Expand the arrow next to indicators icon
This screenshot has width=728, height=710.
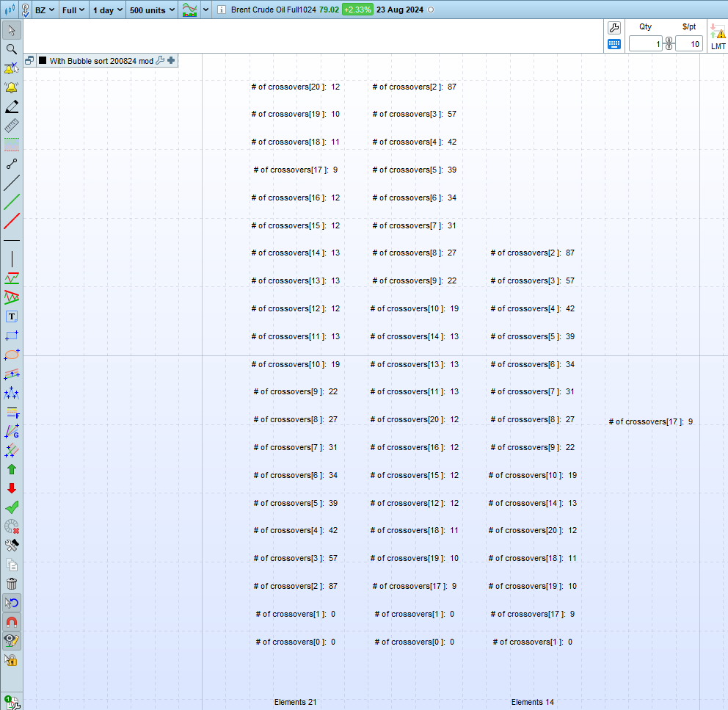click(205, 10)
